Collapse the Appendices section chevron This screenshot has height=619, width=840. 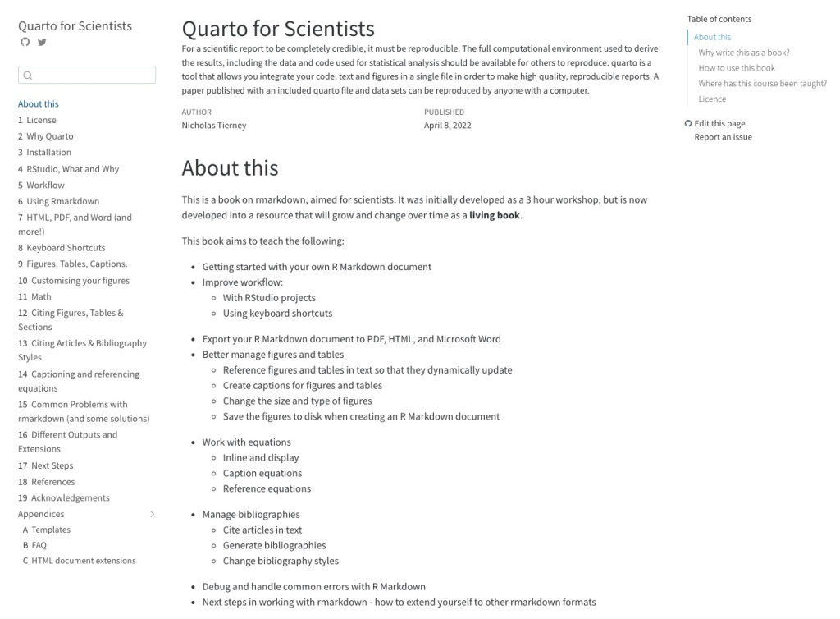[x=152, y=514]
